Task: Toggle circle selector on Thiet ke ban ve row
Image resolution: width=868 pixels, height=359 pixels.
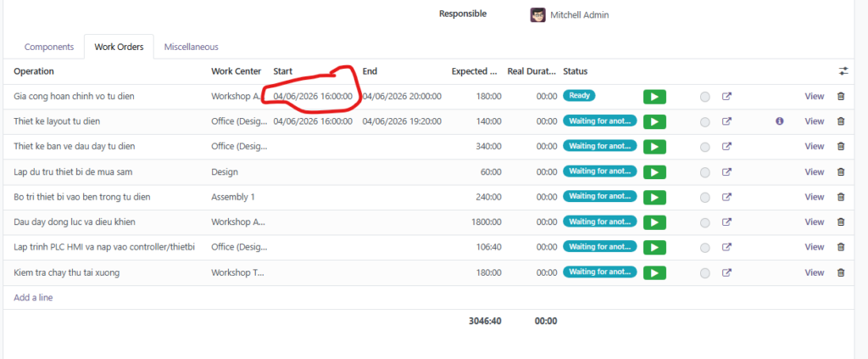Action: tap(704, 147)
